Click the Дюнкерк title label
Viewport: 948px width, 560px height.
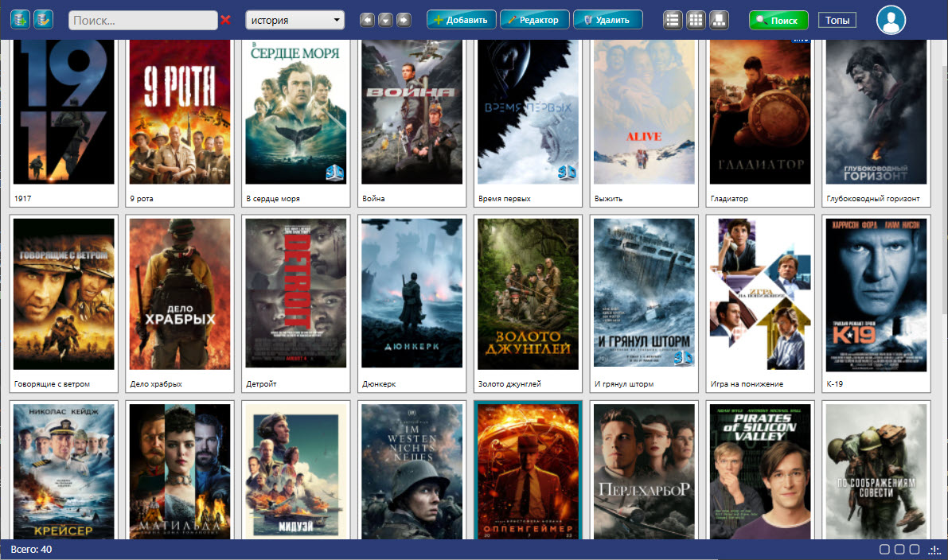pos(379,383)
